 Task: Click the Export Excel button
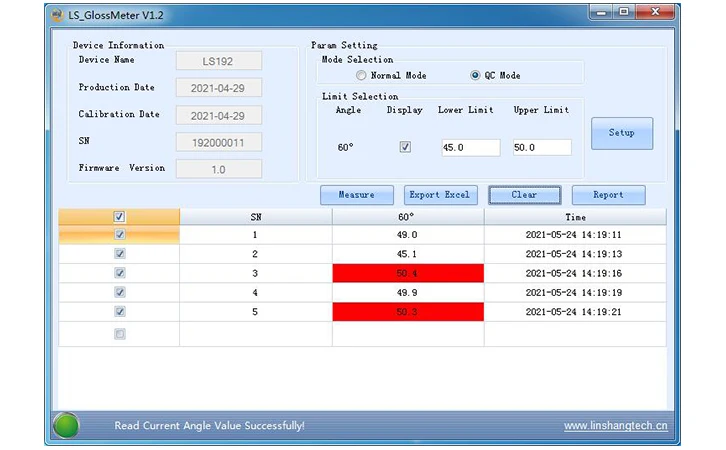click(x=440, y=195)
